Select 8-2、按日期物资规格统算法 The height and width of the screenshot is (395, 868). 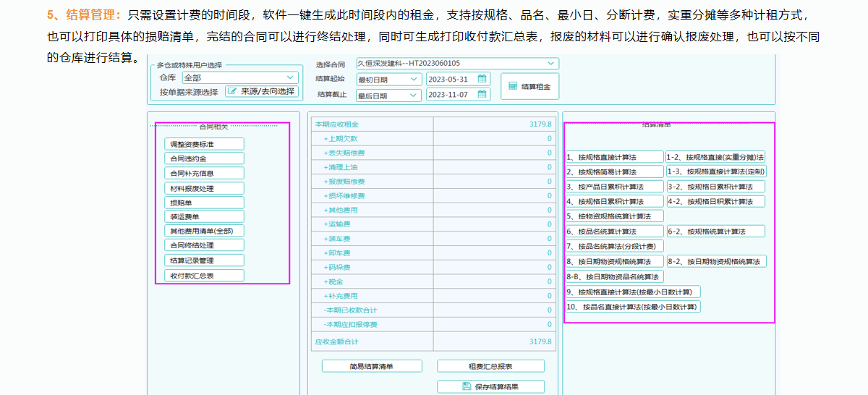(x=716, y=261)
